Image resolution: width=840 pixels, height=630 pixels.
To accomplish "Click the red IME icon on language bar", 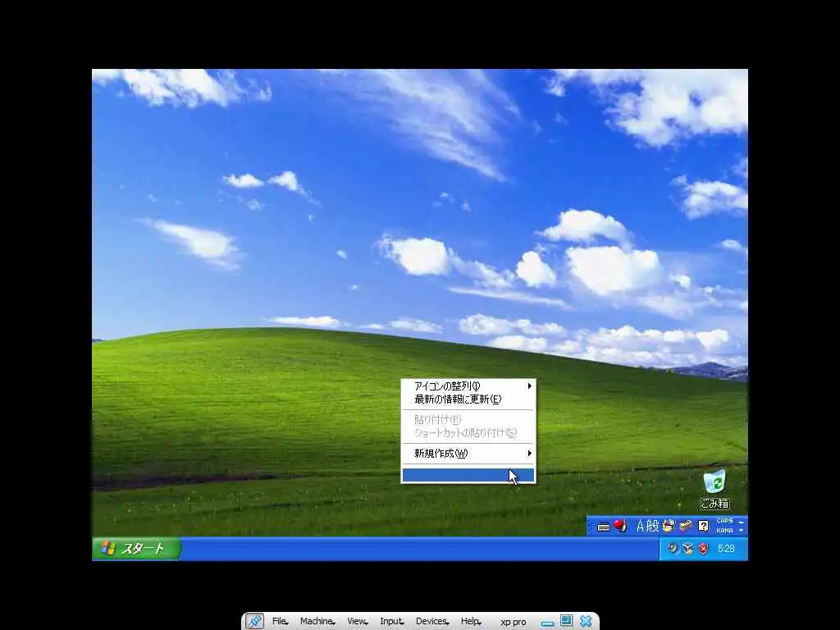I will (x=620, y=526).
